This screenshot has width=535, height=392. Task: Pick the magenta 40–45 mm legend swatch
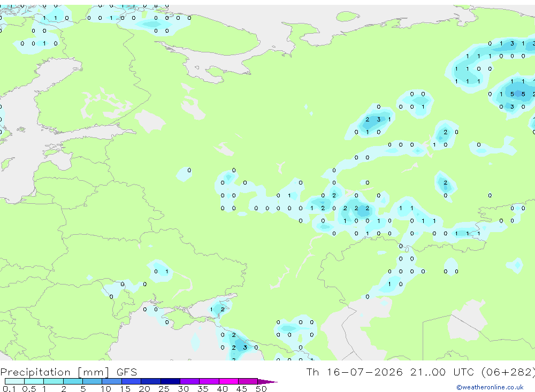(x=228, y=381)
